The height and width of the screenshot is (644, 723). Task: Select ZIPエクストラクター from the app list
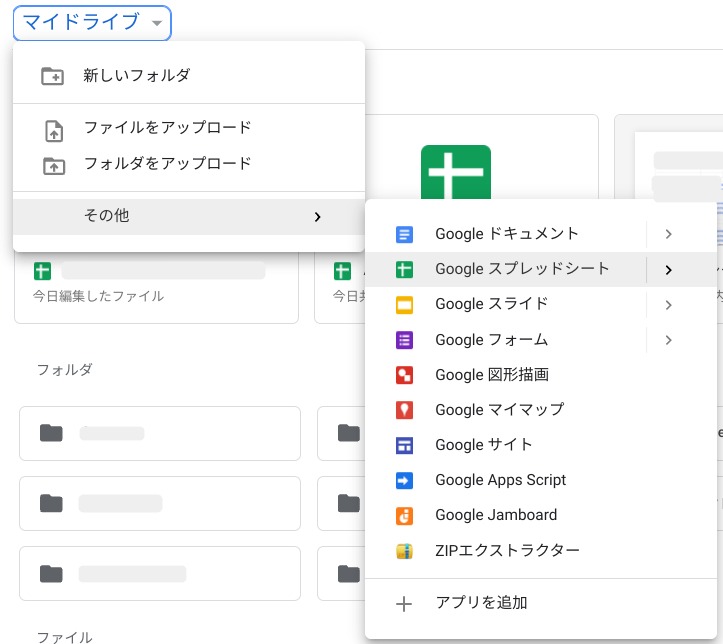(x=507, y=550)
